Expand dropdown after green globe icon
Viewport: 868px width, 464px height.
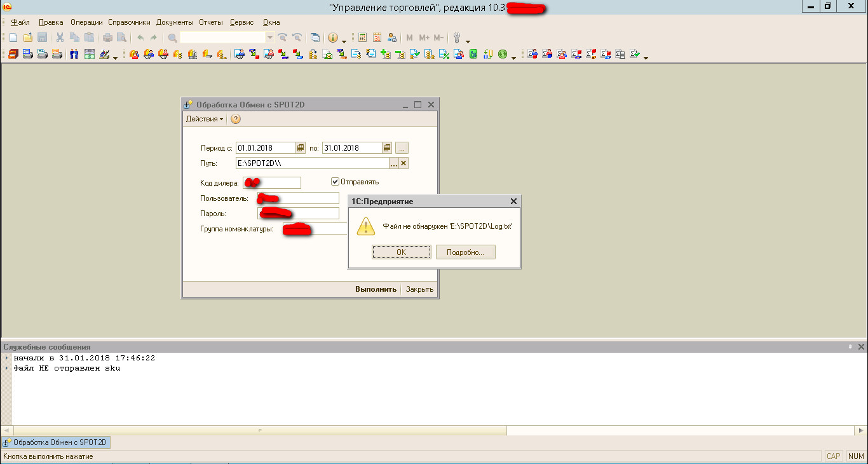coord(513,58)
